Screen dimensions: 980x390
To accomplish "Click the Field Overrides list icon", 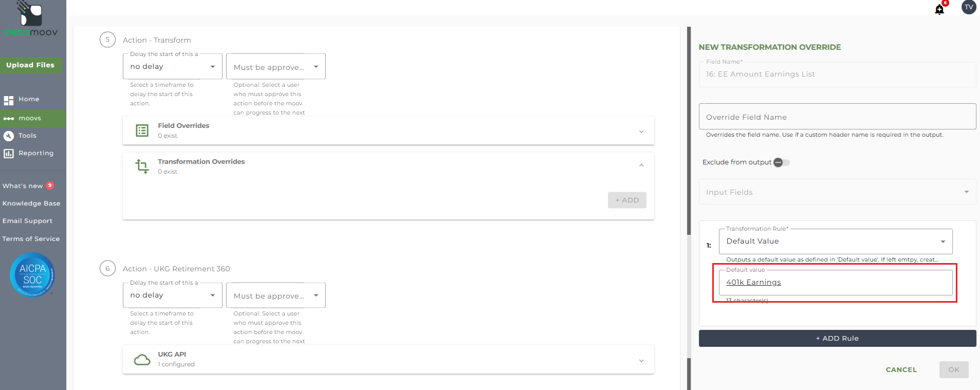I will (x=142, y=131).
